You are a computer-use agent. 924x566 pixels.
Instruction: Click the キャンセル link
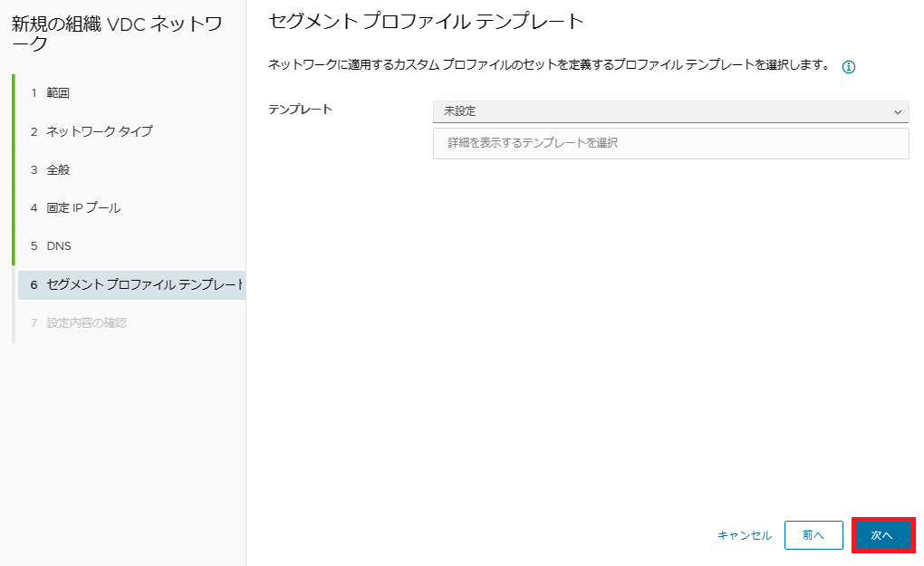745,535
